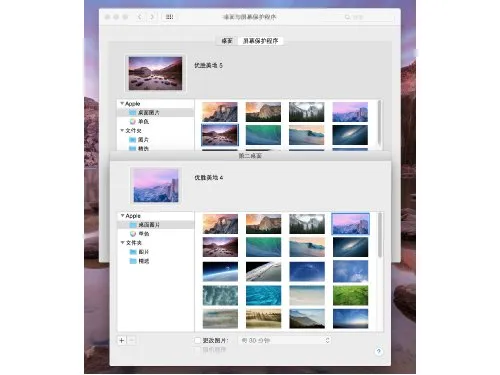Pick sandy desert dunes wallpaper
This screenshot has width=500, height=375.
click(x=263, y=319)
